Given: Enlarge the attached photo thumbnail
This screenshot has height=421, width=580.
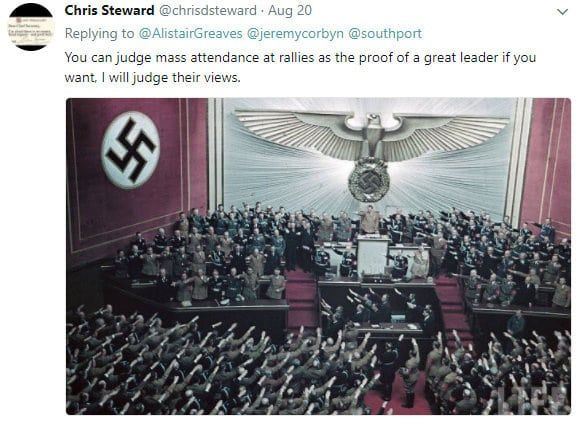Looking at the screenshot, I should pos(318,256).
